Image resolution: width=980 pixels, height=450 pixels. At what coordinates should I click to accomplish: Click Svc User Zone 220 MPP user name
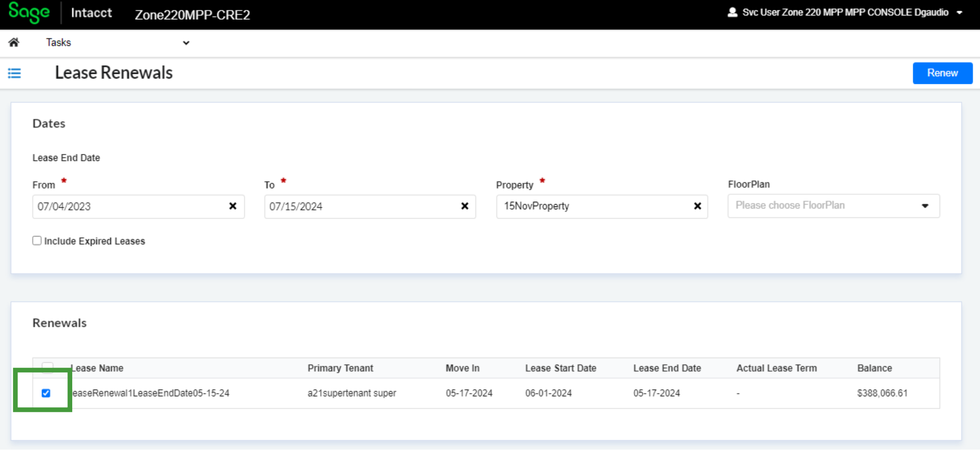click(x=845, y=12)
